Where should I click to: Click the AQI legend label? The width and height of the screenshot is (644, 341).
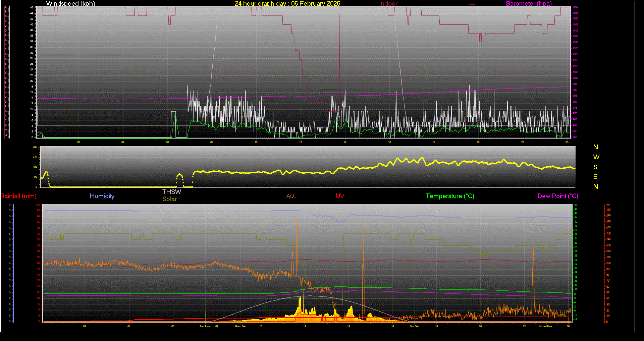pos(291,196)
